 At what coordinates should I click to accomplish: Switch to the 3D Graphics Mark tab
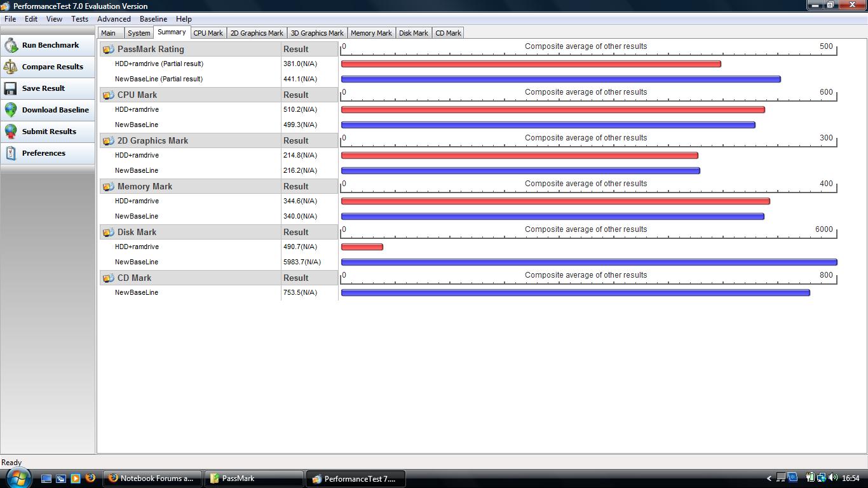(x=317, y=33)
